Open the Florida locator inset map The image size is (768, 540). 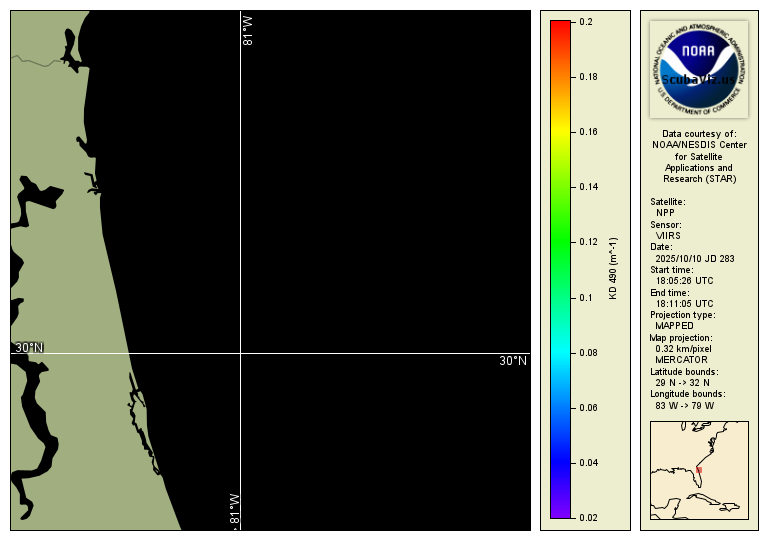coord(699,470)
